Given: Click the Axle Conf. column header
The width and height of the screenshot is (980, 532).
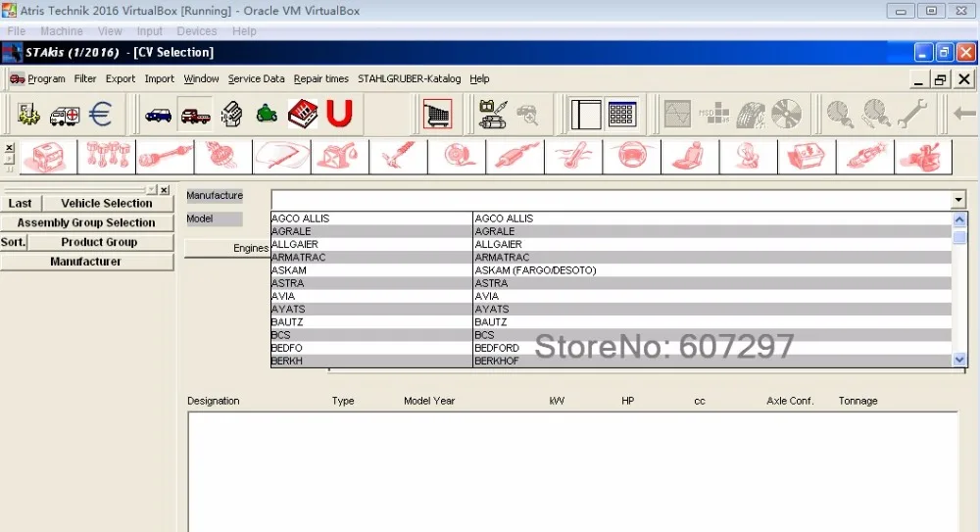Looking at the screenshot, I should pyautogui.click(x=790, y=401).
